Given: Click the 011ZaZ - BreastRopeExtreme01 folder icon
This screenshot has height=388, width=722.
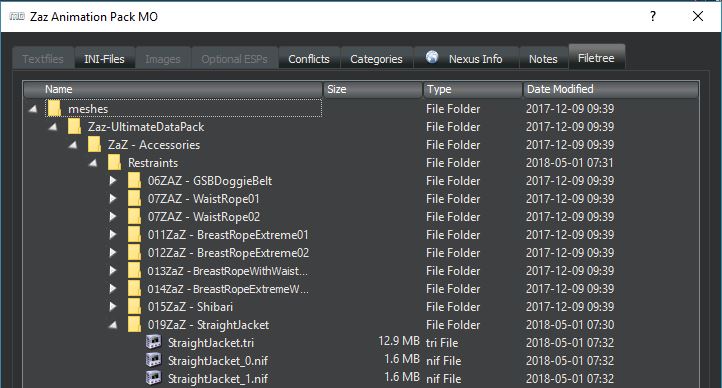Looking at the screenshot, I should point(134,234).
